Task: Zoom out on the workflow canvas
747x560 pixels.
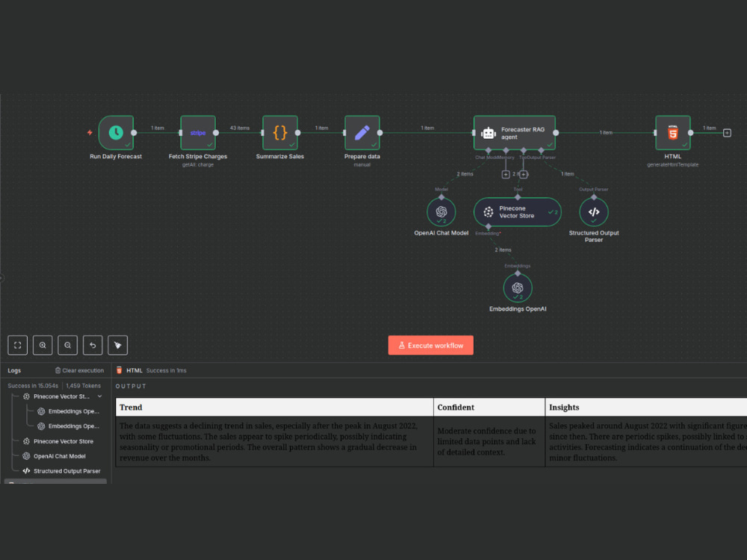Action: [x=68, y=345]
